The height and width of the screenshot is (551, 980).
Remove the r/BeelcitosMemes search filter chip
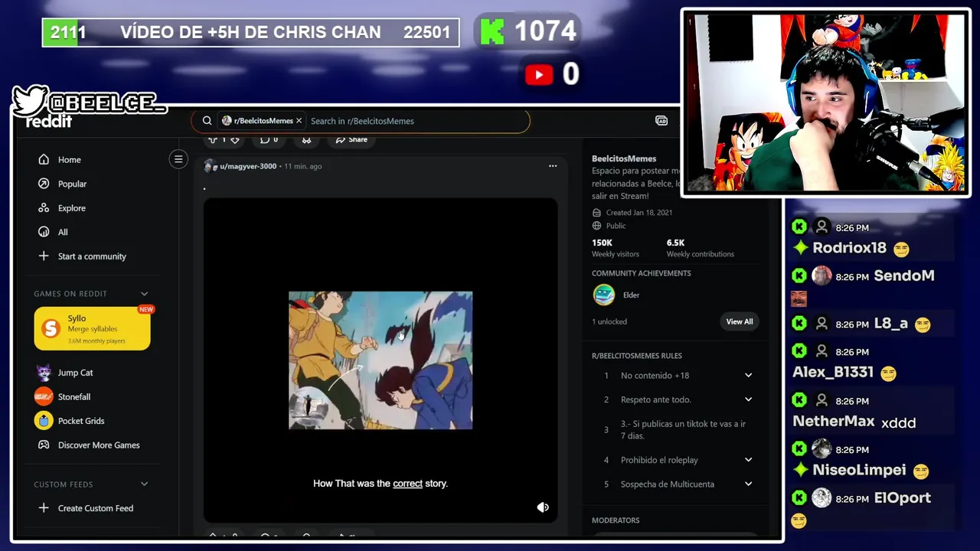click(299, 121)
